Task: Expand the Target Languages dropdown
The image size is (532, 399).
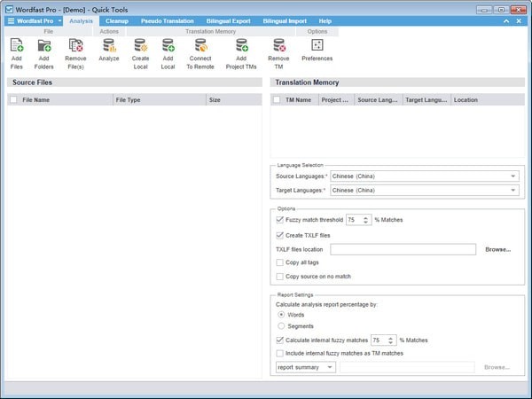Action: click(x=424, y=190)
